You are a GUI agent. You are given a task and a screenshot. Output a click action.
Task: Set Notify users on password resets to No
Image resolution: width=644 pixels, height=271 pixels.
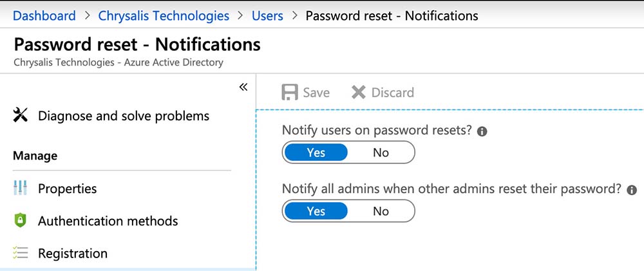tap(381, 153)
